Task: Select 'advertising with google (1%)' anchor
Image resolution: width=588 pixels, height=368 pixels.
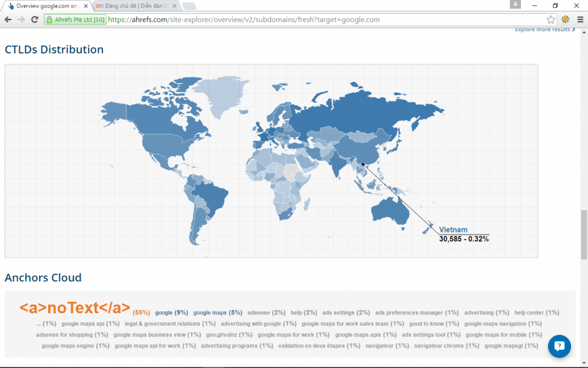Action: (258, 323)
